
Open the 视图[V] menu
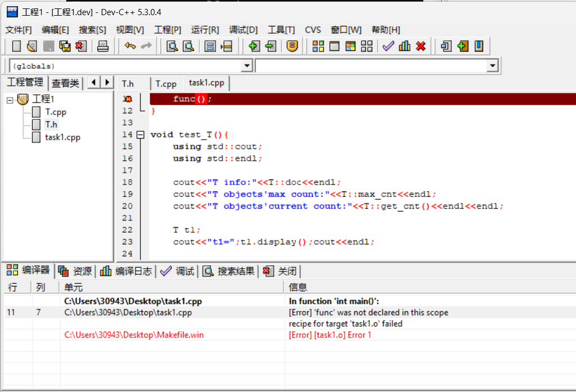click(130, 30)
